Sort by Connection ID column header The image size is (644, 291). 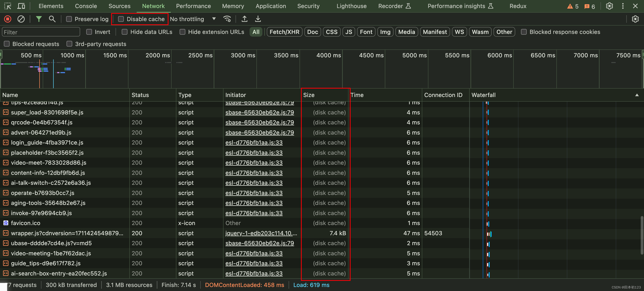click(x=446, y=95)
